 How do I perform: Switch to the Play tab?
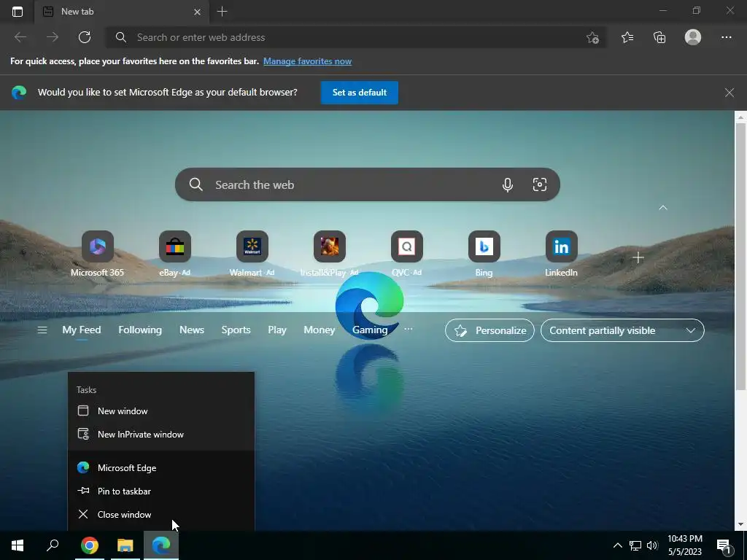[276, 330]
